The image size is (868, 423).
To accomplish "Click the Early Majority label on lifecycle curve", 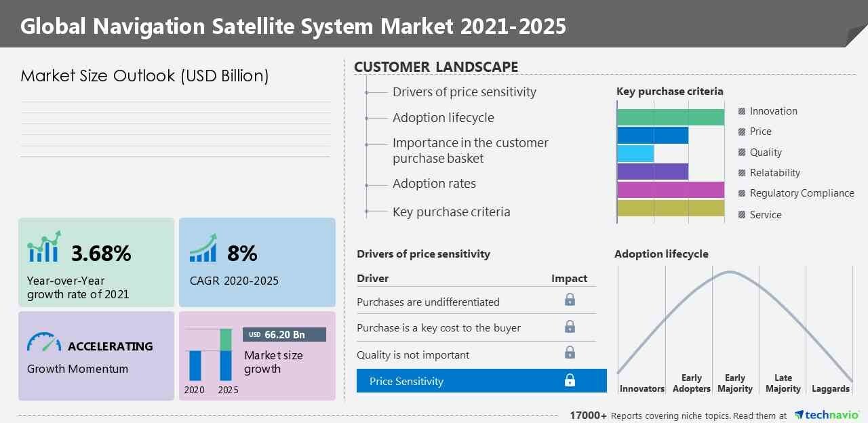I will point(734,383).
